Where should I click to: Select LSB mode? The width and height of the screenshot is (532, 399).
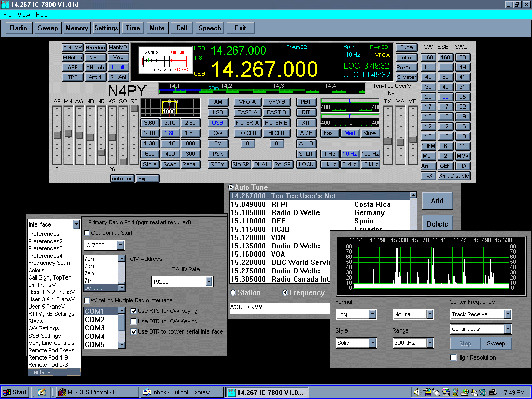(218, 112)
